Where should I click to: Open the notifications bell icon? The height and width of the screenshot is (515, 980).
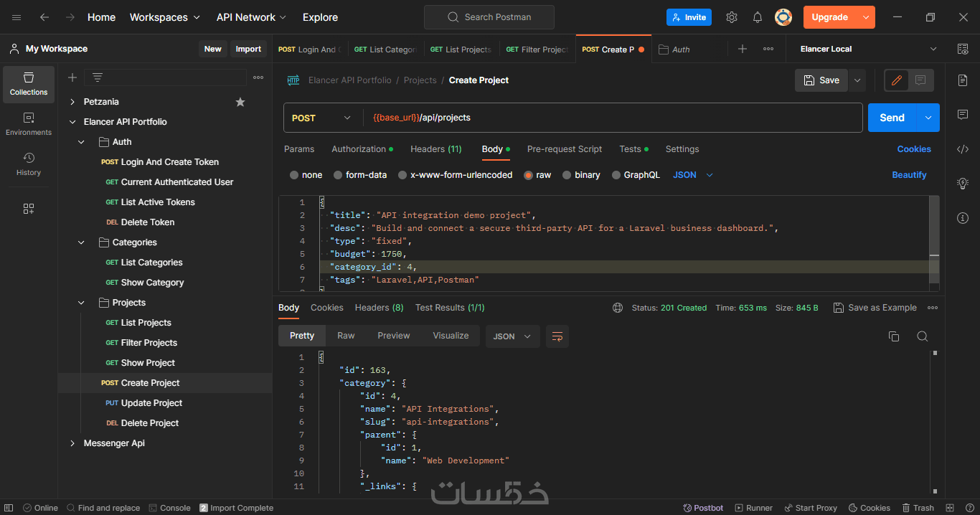(758, 17)
